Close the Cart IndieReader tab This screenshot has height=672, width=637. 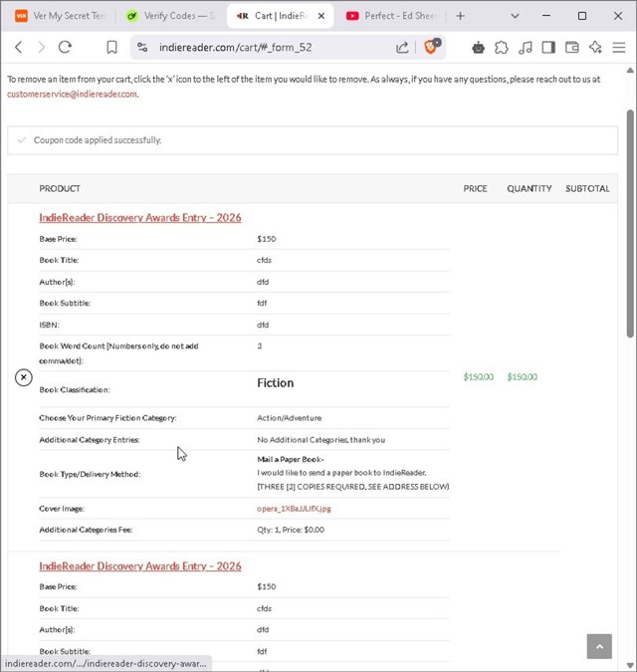(321, 16)
